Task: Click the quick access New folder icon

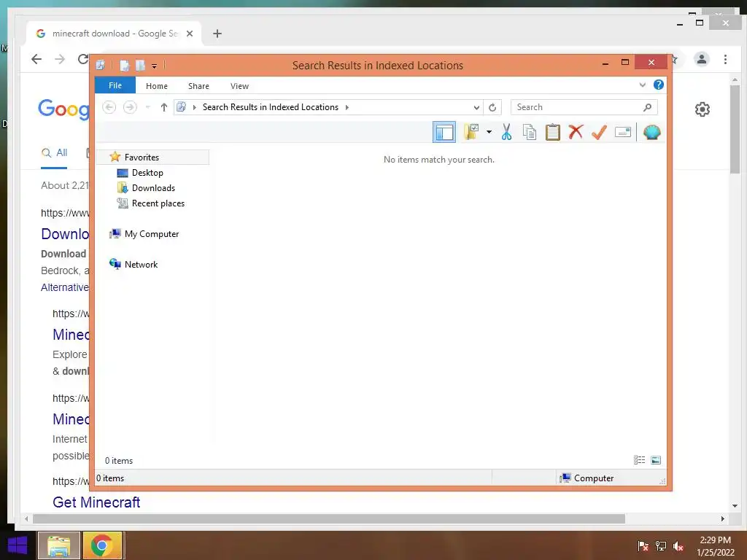Action: point(140,65)
